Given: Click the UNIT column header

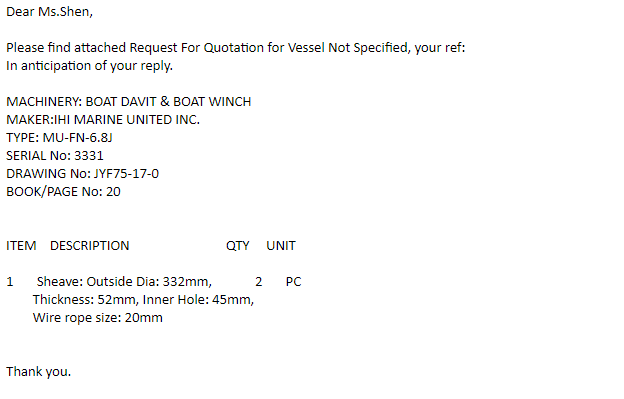Looking at the screenshot, I should tap(281, 246).
